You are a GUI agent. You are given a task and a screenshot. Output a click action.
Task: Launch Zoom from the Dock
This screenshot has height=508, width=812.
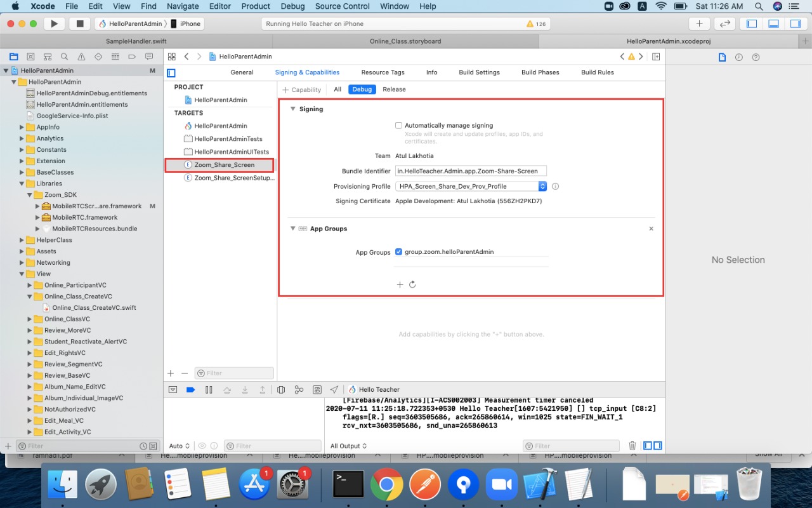501,485
